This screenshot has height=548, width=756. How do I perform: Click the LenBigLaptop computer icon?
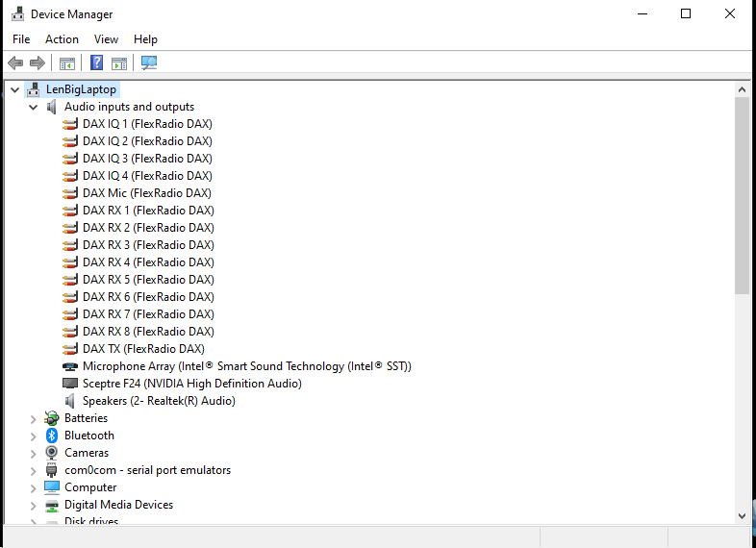34,89
